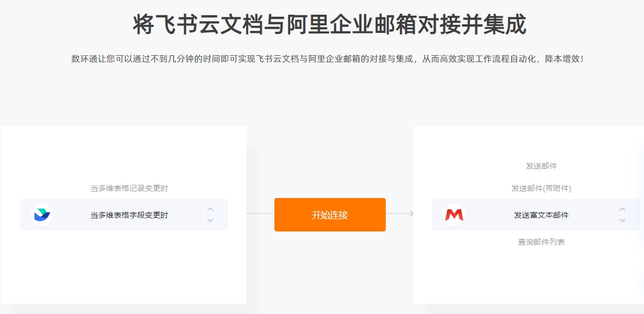Click down chevron in Ali Mail action selector
The width and height of the screenshot is (644, 314).
pyautogui.click(x=622, y=220)
